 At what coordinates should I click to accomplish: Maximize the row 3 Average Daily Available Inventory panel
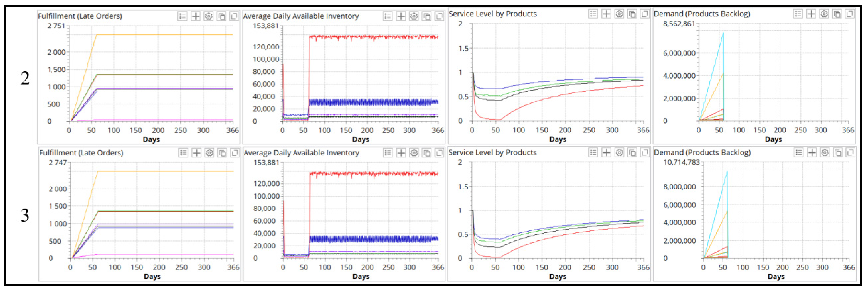439,153
